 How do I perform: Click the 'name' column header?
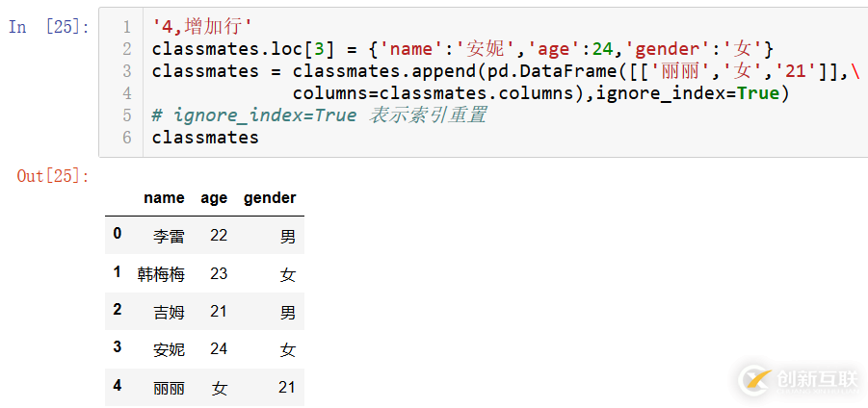[164, 197]
